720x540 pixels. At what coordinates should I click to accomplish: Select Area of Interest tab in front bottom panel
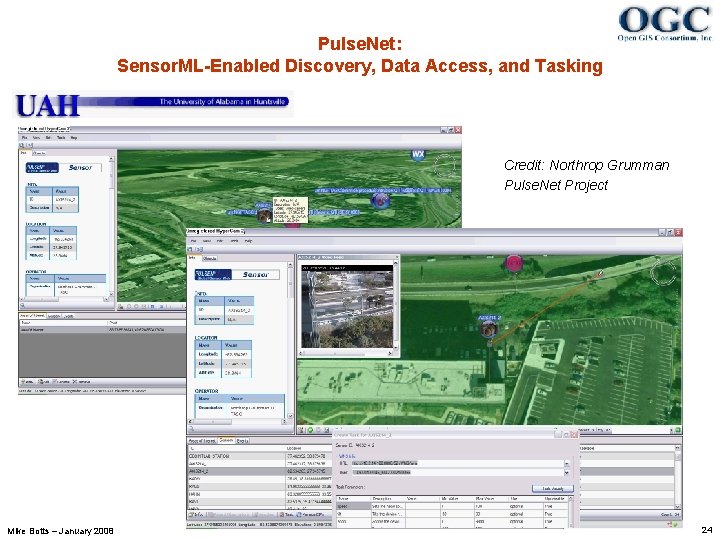pyautogui.click(x=202, y=440)
